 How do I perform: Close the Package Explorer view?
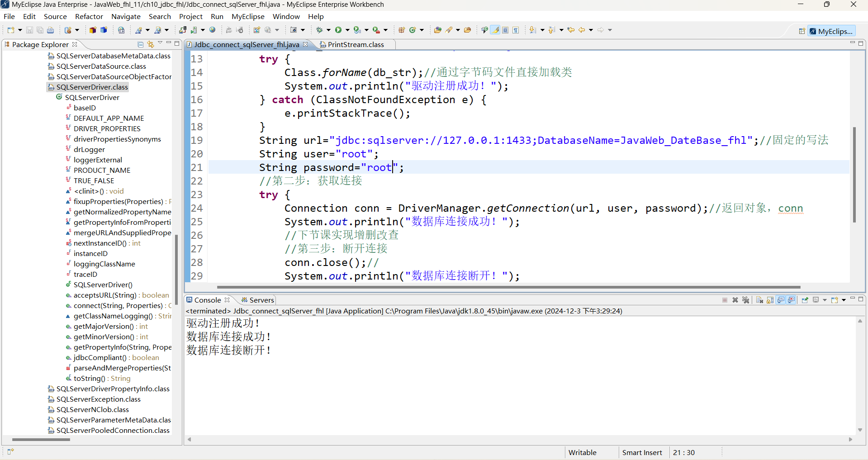coord(75,44)
